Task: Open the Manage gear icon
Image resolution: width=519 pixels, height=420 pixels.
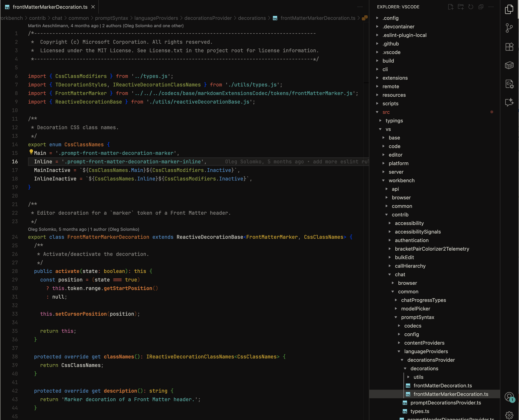Action: (x=509, y=415)
